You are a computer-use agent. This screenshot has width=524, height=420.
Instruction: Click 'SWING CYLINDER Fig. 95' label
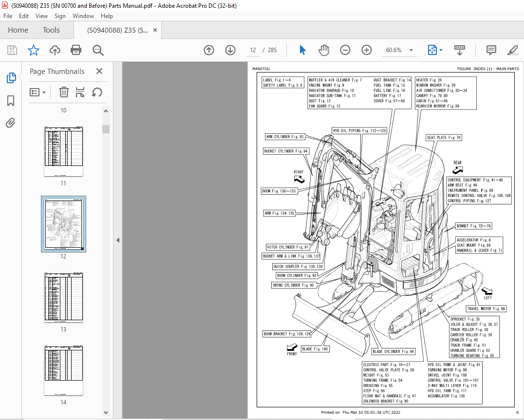(293, 285)
